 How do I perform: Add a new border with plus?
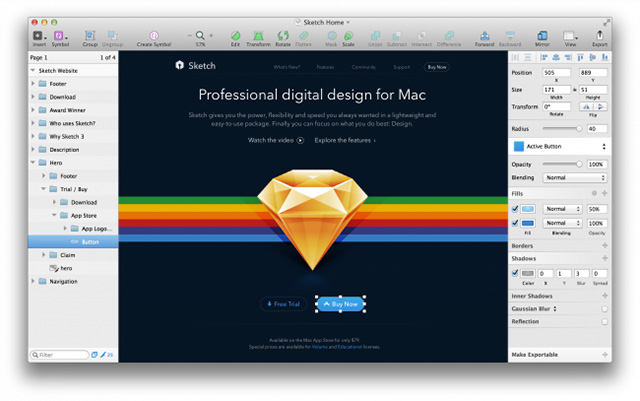point(605,245)
